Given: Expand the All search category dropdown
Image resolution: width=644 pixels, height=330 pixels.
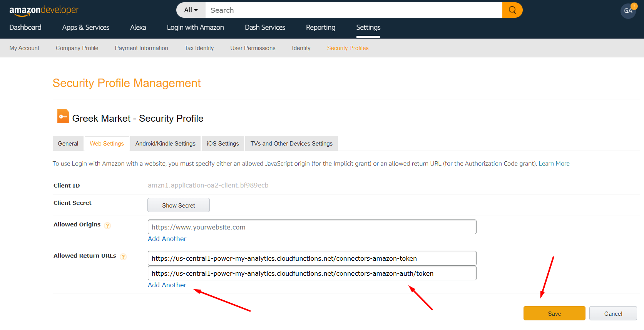Looking at the screenshot, I should (191, 10).
